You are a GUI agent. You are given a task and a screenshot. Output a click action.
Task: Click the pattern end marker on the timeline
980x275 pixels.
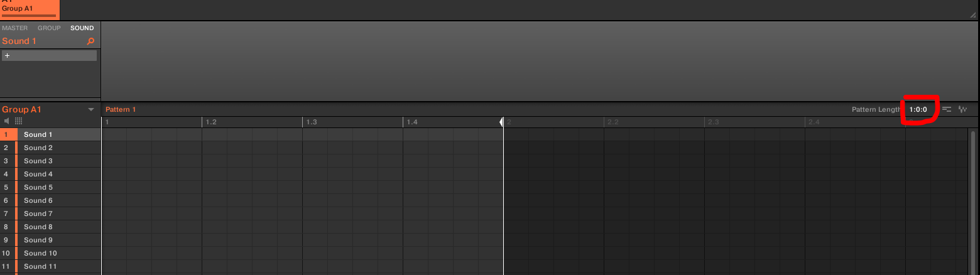pos(501,122)
